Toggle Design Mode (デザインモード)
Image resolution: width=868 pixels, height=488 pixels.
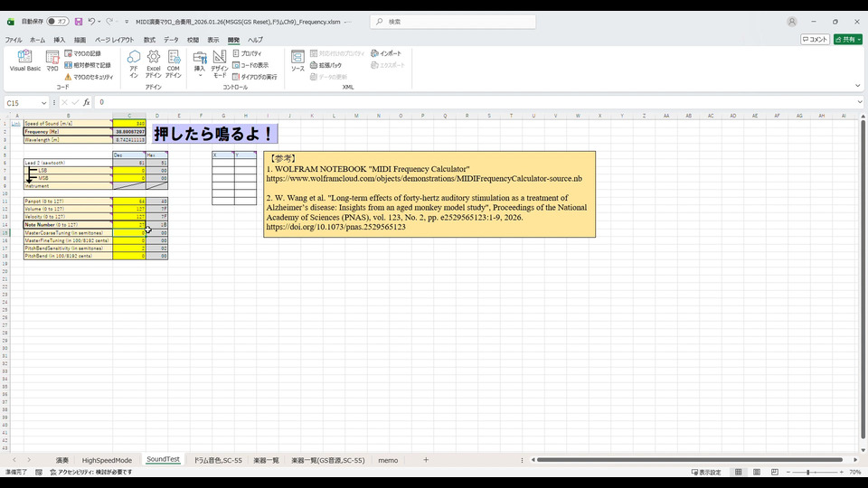point(220,61)
